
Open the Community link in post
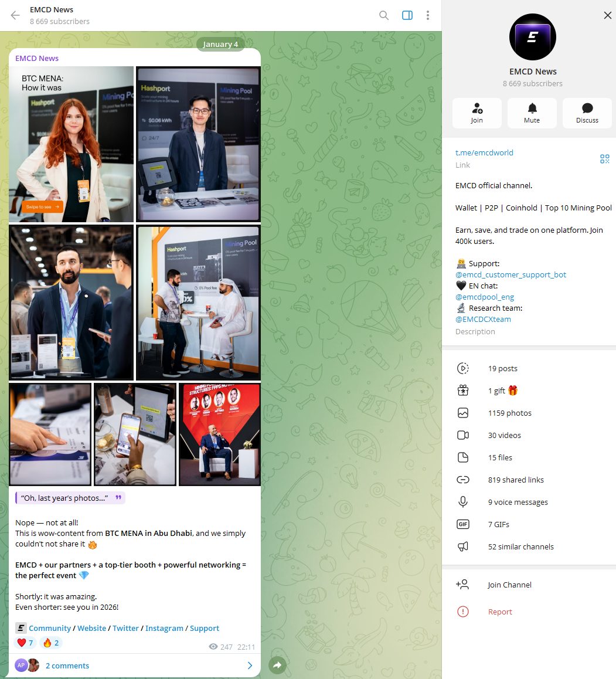coord(50,629)
